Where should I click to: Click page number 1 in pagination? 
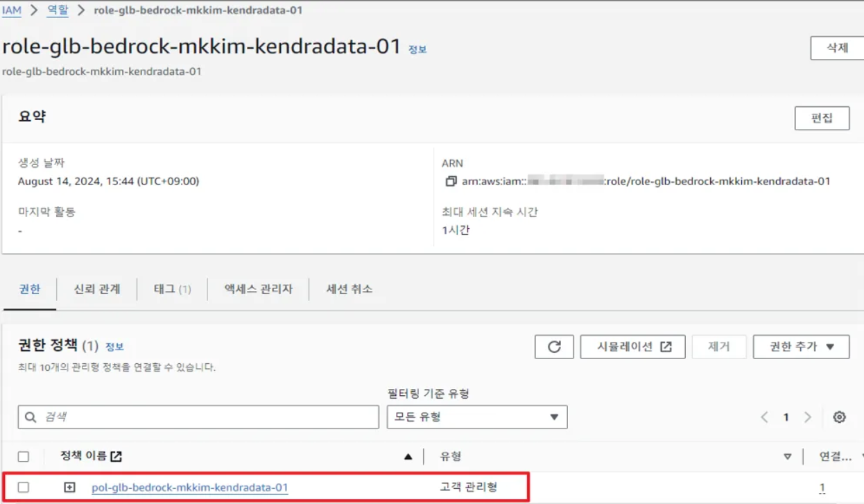(x=786, y=417)
